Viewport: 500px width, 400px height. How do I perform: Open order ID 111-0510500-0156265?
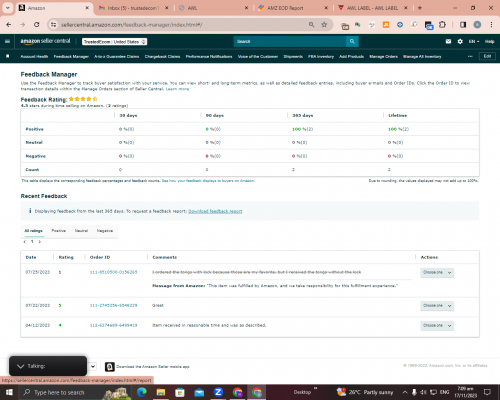(x=113, y=272)
